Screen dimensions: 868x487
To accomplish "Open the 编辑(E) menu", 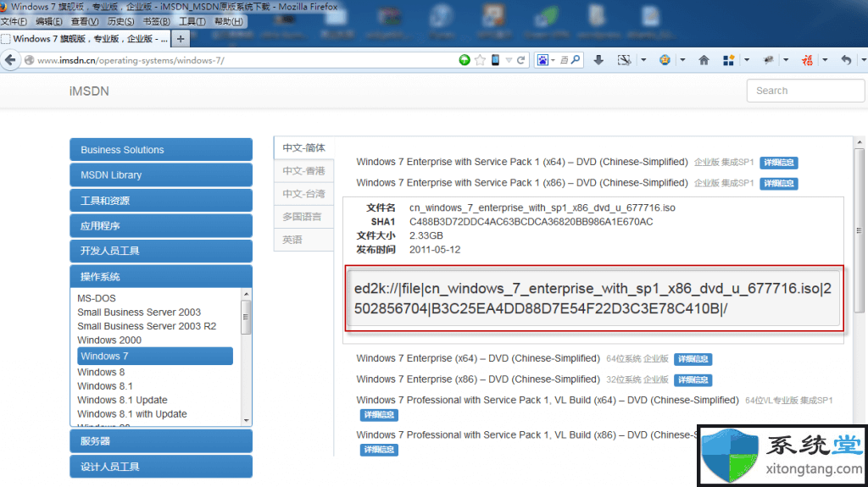I will tap(48, 21).
